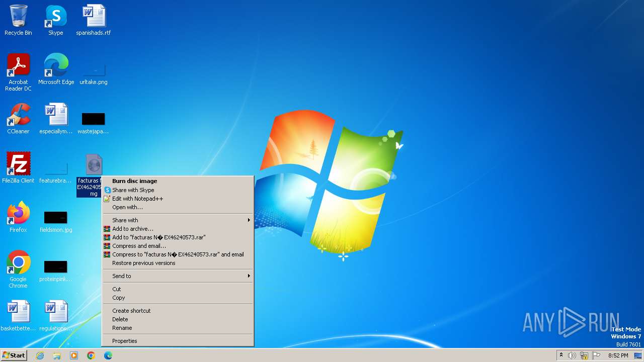Screen dimensions: 644x362
Task: Open FileZilla Client shortcut
Action: [x=18, y=168]
